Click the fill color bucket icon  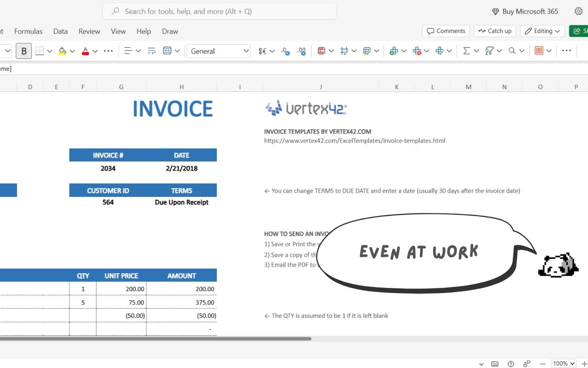[x=62, y=51]
